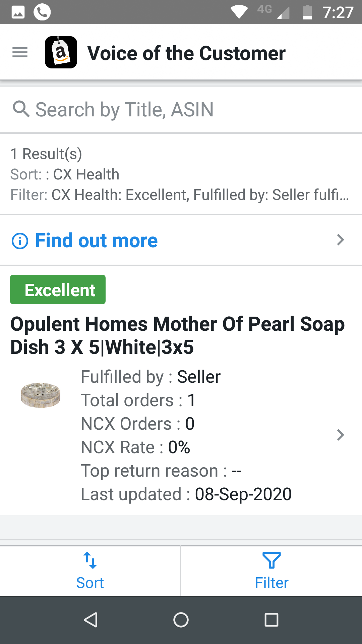Screen dimensions: 362x644
Task: Tap the Android home circle button
Action: tap(181, 620)
